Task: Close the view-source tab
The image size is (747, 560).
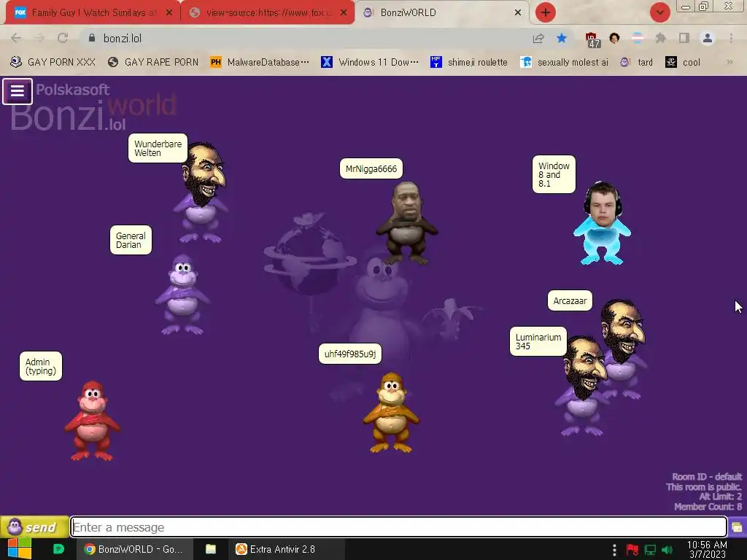Action: [x=344, y=12]
